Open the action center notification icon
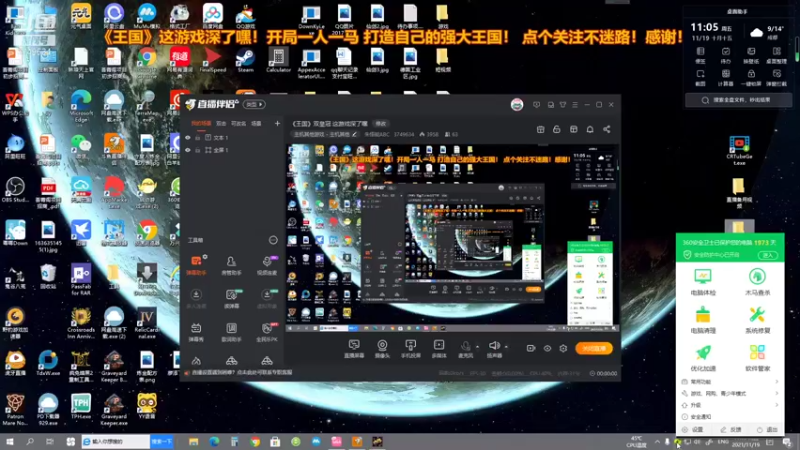The height and width of the screenshot is (450, 800). click(x=787, y=442)
